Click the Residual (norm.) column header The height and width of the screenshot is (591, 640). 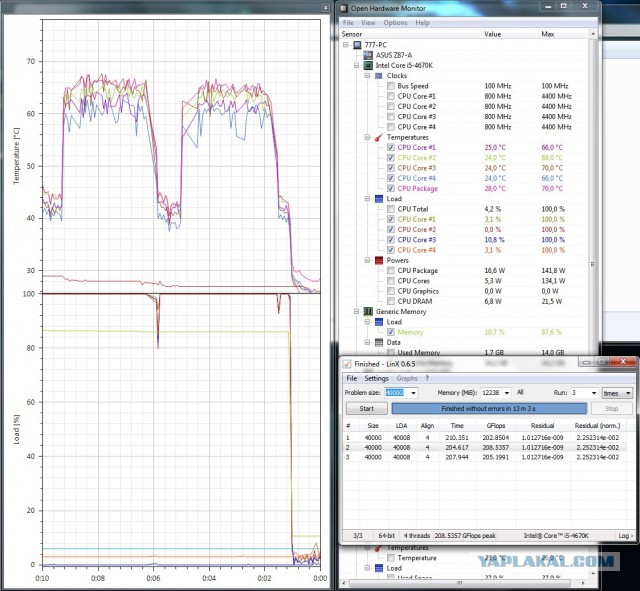point(597,426)
